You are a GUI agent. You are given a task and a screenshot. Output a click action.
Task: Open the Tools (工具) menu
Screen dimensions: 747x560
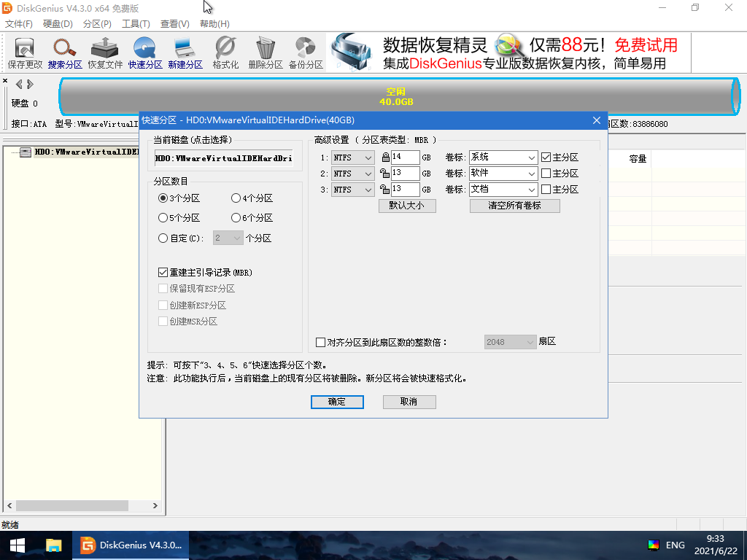coord(136,24)
